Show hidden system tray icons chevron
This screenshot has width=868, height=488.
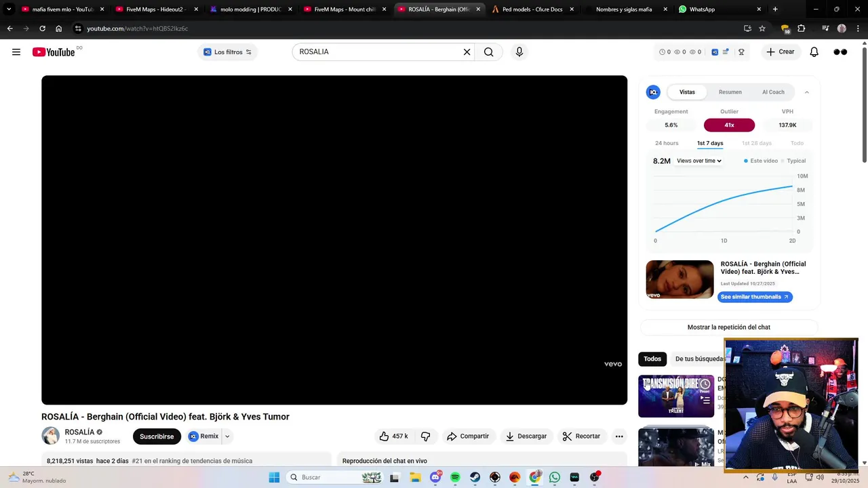tap(746, 477)
